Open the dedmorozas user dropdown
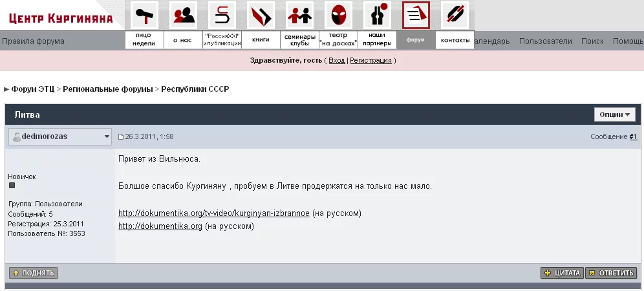 [x=60, y=136]
